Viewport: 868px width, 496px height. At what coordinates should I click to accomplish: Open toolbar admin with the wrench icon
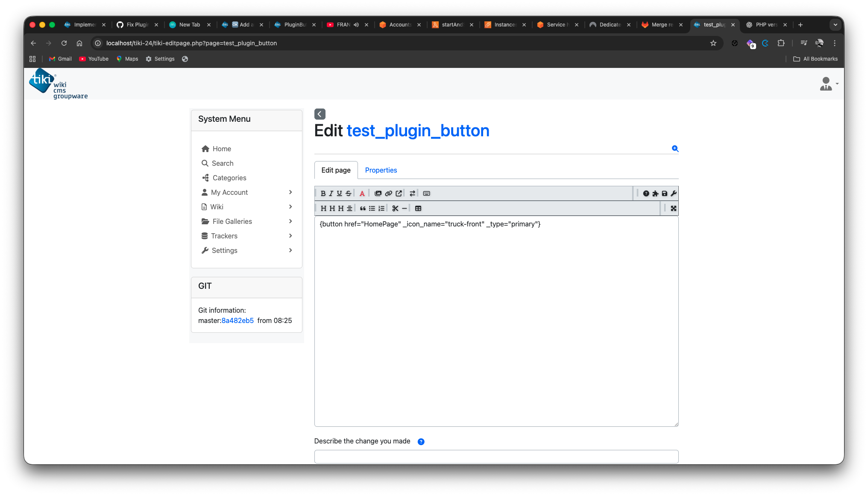coord(674,194)
